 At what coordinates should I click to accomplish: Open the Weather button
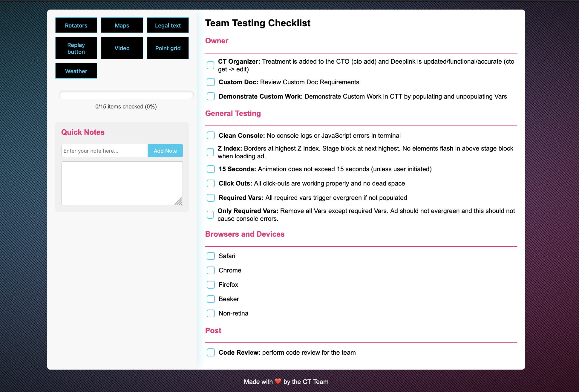tap(76, 71)
